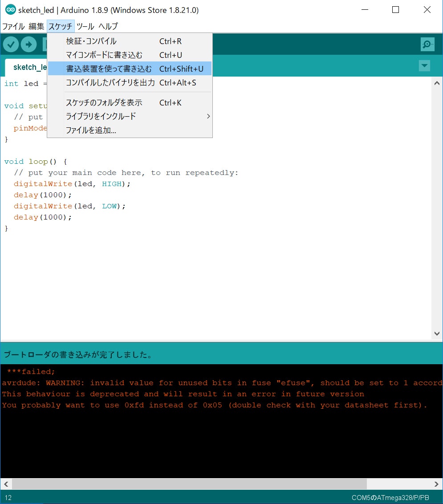This screenshot has height=504, width=443.
Task: Select マイコンボードに書き込む menu entry
Action: coord(130,55)
